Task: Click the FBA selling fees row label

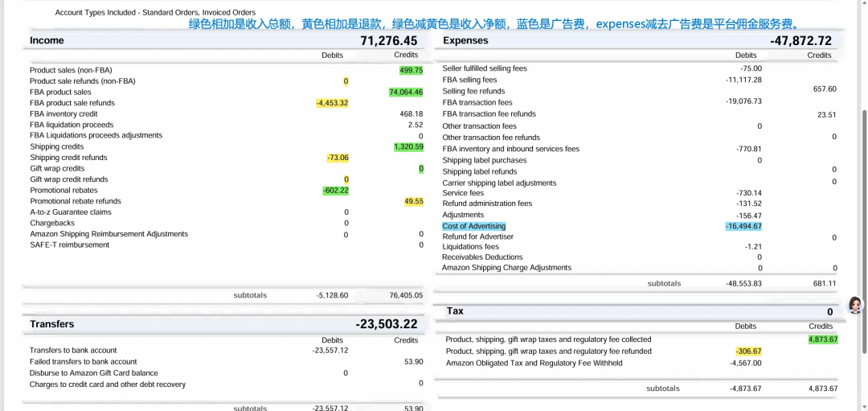Action: pyautogui.click(x=469, y=80)
